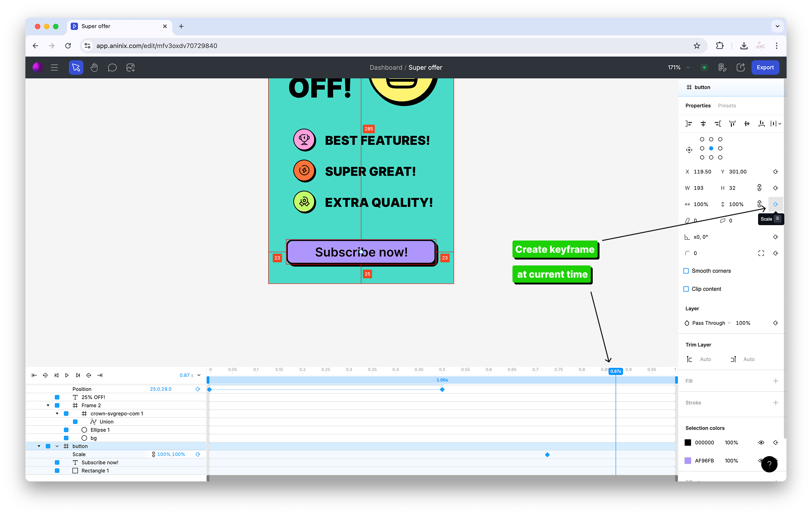Align bottom icon in Properties panel
This screenshot has width=812, height=515.
[x=761, y=124]
